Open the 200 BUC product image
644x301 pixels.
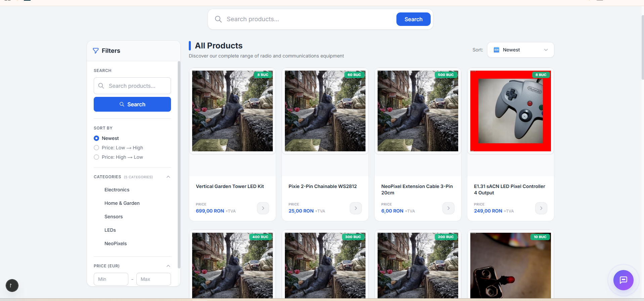click(x=418, y=266)
